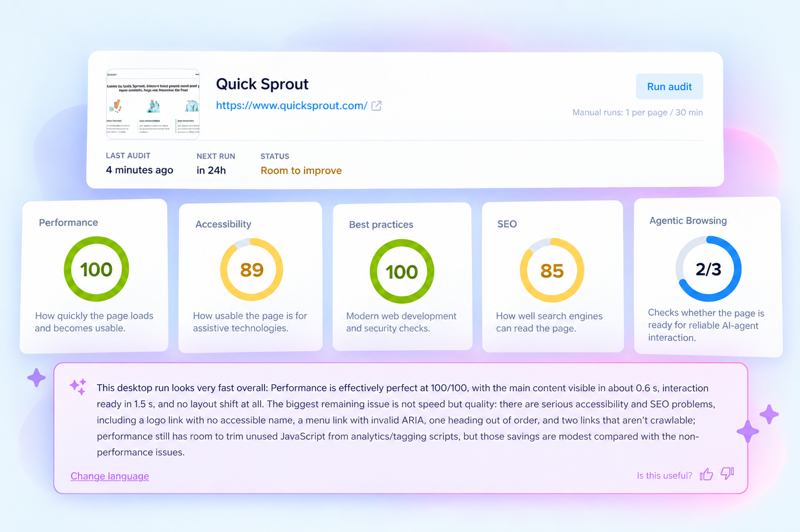This screenshot has width=800, height=532.
Task: Click 'Manual runs: 1 per page / 30 min' note
Action: tap(638, 112)
